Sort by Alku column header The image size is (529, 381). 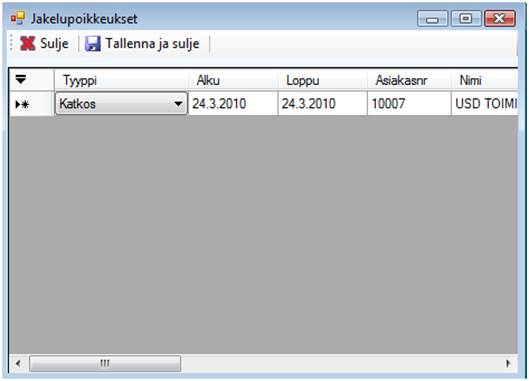233,80
